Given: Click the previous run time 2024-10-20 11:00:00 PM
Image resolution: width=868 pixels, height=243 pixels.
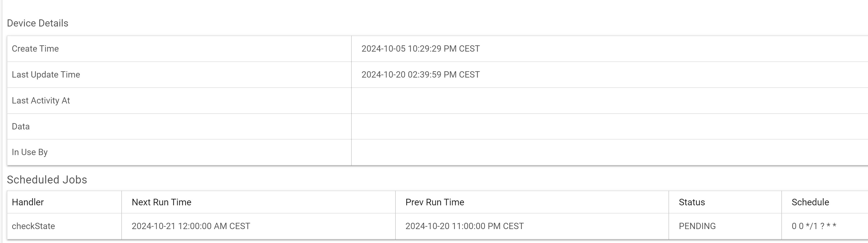Looking at the screenshot, I should click(x=464, y=226).
